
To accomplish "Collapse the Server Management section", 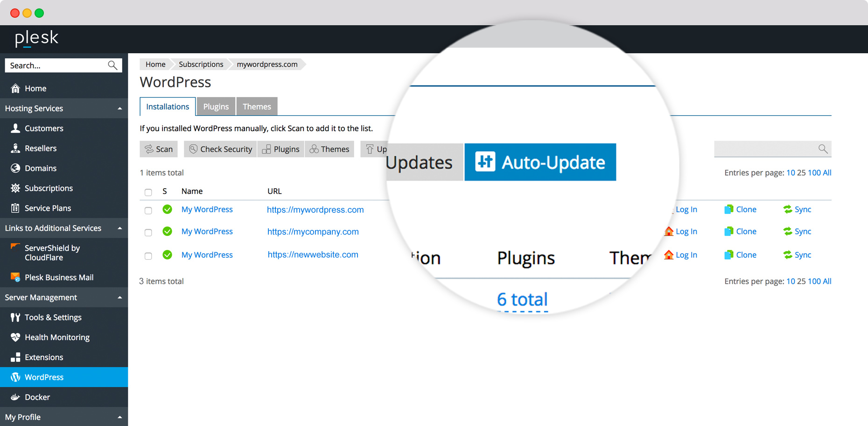I will [120, 298].
